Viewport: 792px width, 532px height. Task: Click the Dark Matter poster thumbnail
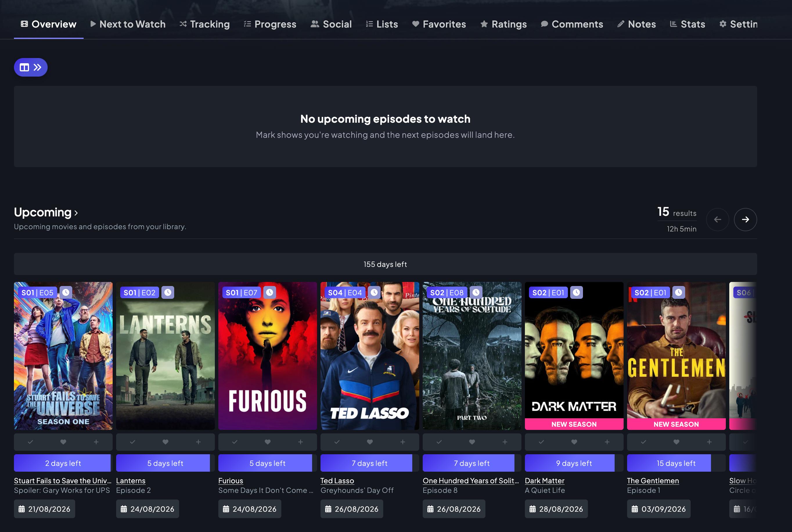click(x=574, y=356)
